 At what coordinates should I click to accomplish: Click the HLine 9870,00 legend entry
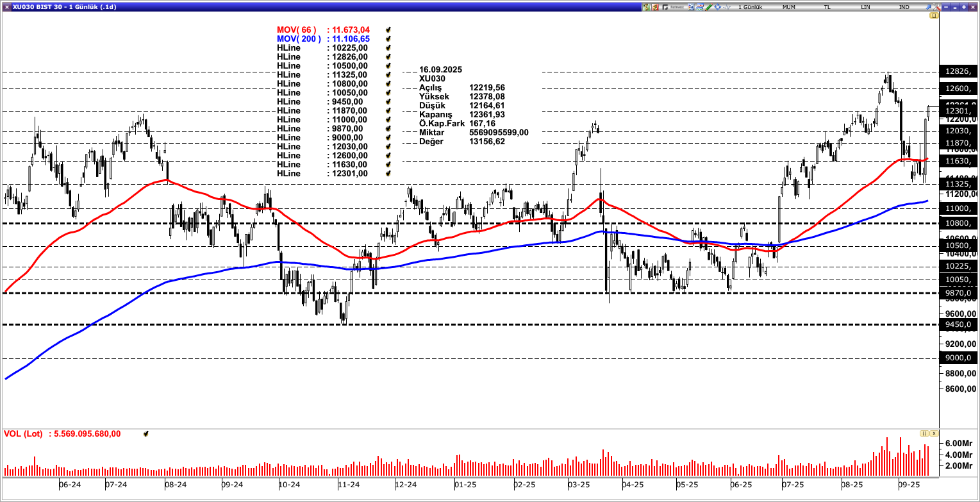(320, 129)
